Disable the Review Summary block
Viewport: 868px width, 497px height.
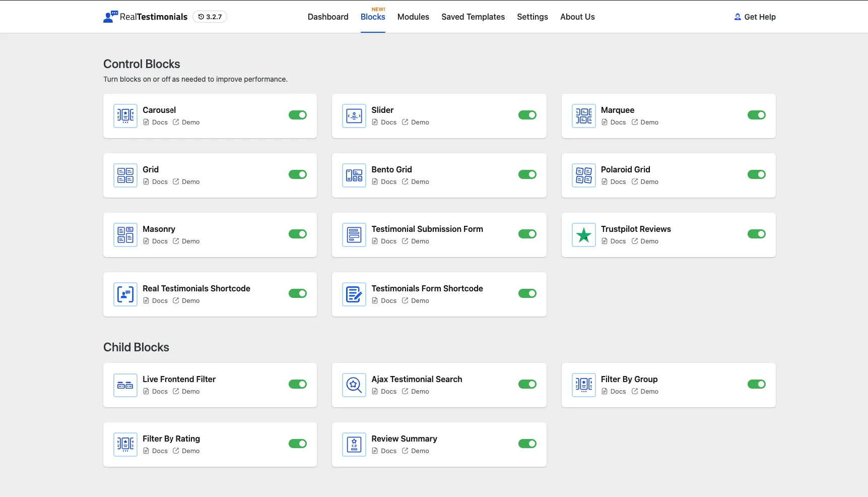tap(527, 444)
